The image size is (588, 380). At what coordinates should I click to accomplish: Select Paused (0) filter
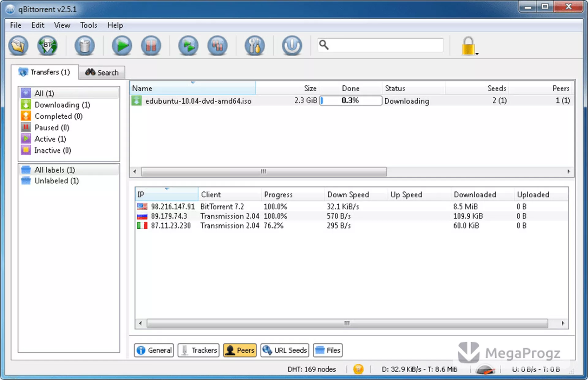coord(69,127)
